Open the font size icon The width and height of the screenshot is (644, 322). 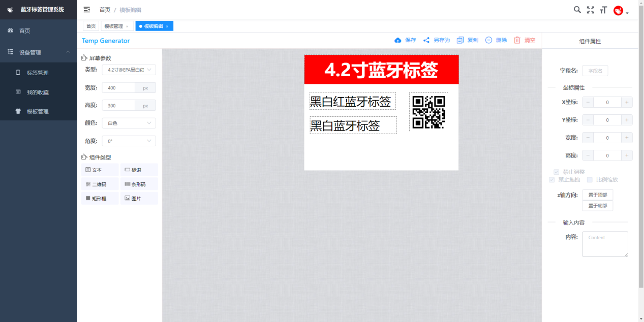[603, 10]
